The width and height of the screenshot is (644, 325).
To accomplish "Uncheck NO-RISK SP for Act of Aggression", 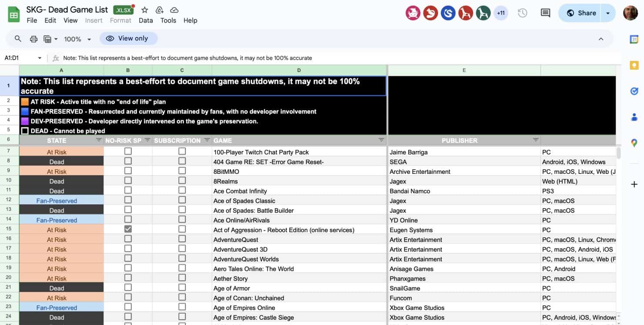I will coord(128,229).
